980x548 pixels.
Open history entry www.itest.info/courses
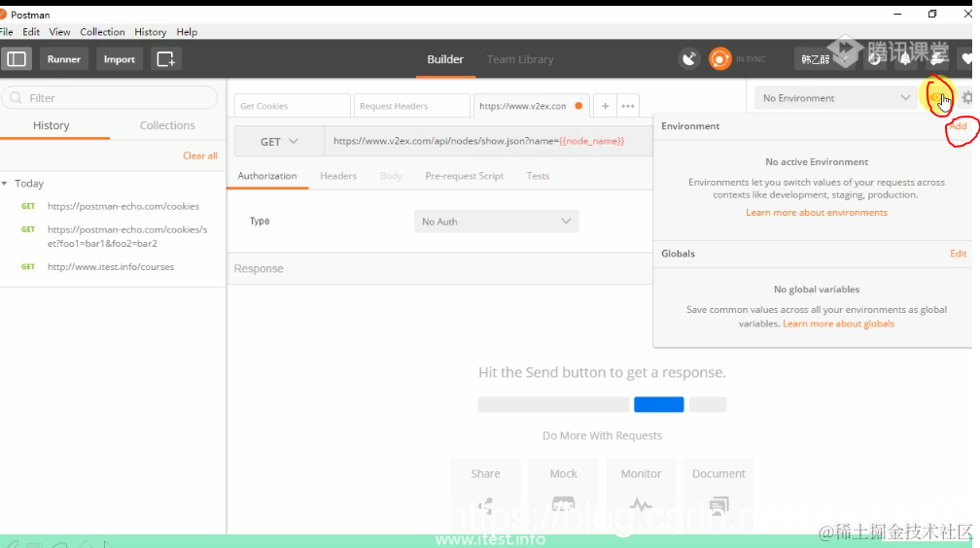[113, 267]
